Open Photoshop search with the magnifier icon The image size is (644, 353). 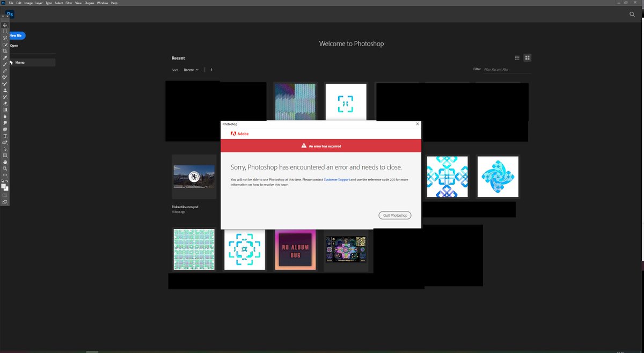tap(632, 14)
